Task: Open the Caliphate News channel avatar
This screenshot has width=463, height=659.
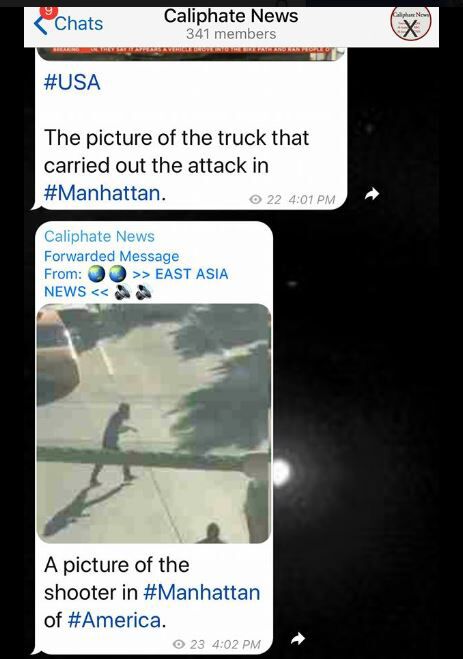Action: click(x=410, y=24)
